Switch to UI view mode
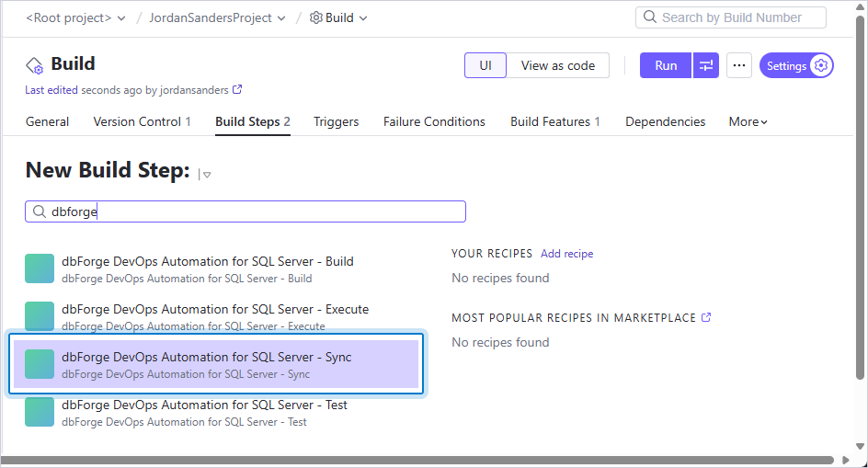 point(485,65)
